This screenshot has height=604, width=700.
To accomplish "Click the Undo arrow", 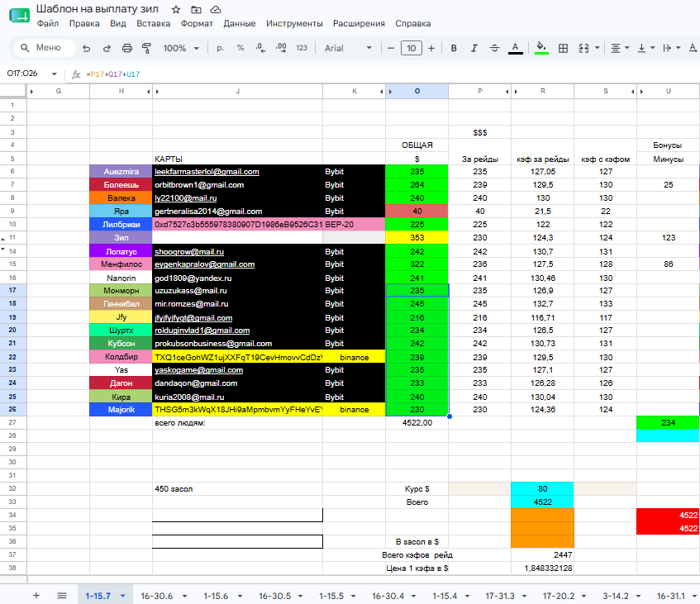I will tap(87, 48).
